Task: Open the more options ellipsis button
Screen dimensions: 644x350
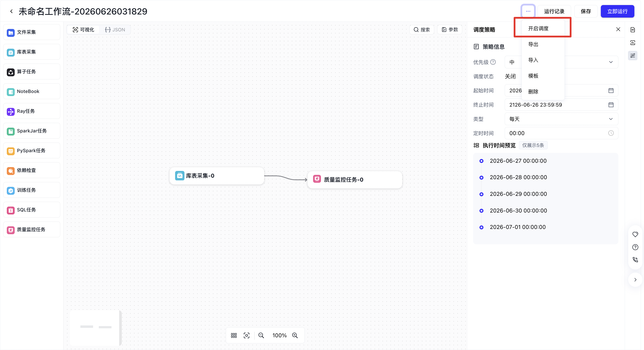Action: (528, 11)
